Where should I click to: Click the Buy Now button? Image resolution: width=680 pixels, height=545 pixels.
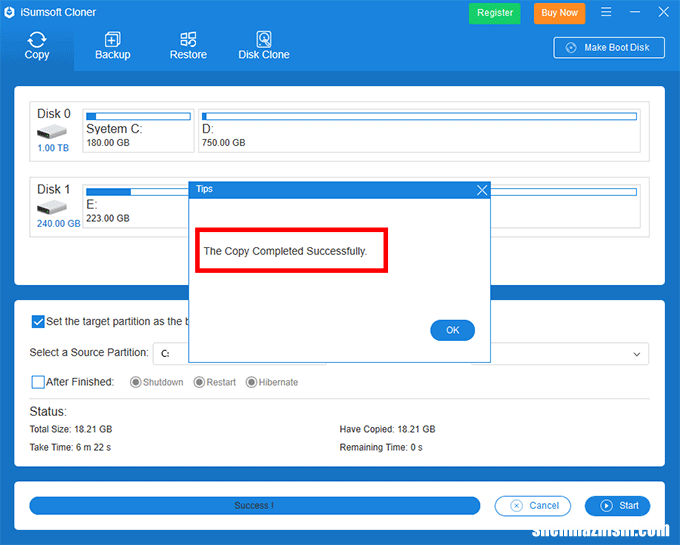tap(559, 13)
